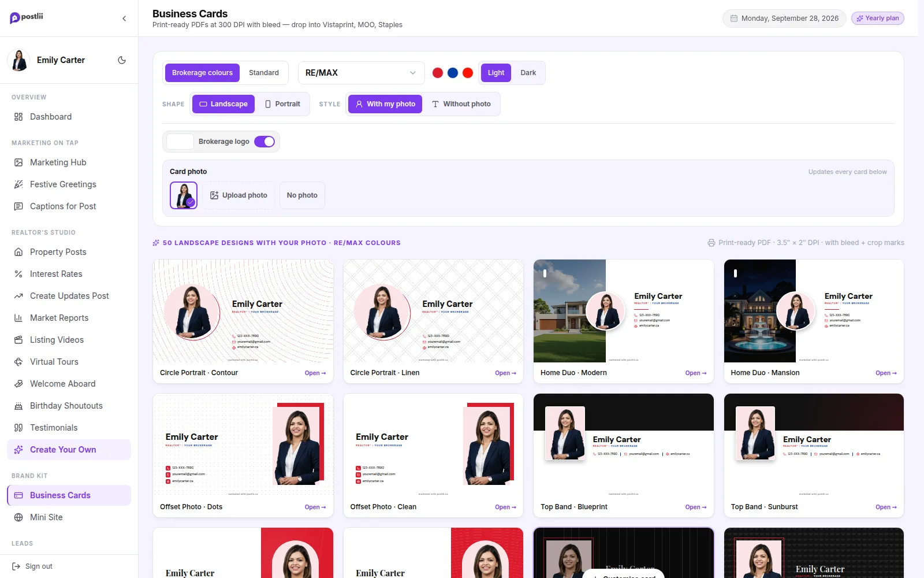Screen dimensions: 924x578
Task: Open Offset Photo · Clean design
Action: (505, 507)
